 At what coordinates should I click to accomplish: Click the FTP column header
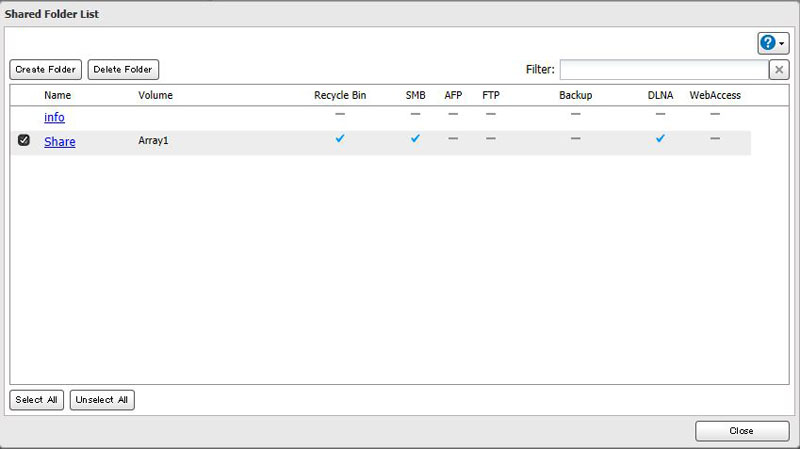491,95
